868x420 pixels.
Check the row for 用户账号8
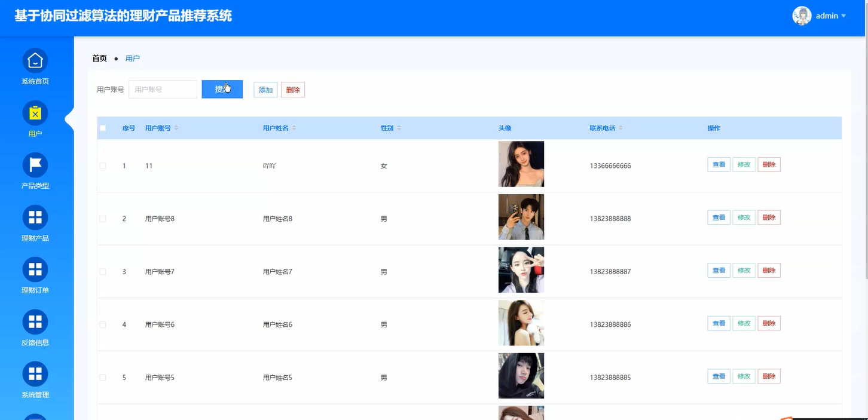pos(103,219)
